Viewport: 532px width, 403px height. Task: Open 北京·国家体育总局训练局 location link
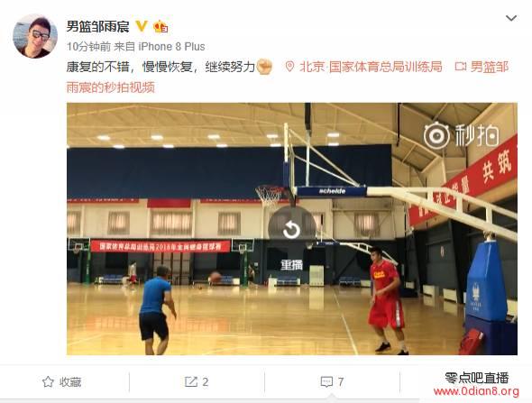(371, 67)
